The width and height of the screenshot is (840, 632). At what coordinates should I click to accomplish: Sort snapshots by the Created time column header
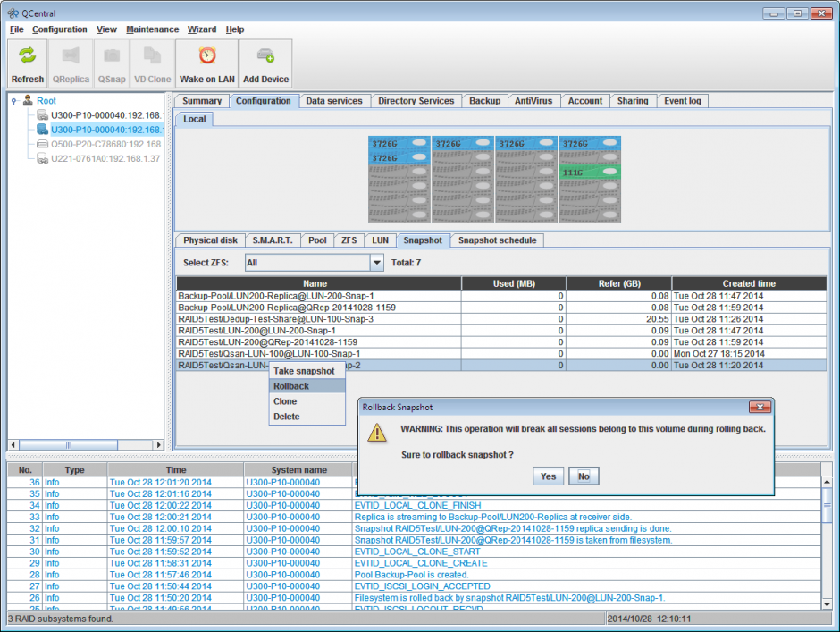pyautogui.click(x=749, y=283)
